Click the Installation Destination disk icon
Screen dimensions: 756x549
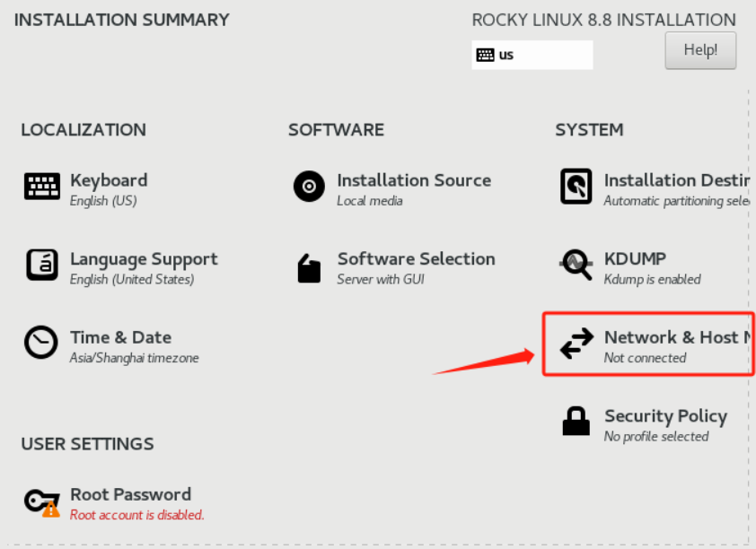(x=576, y=187)
